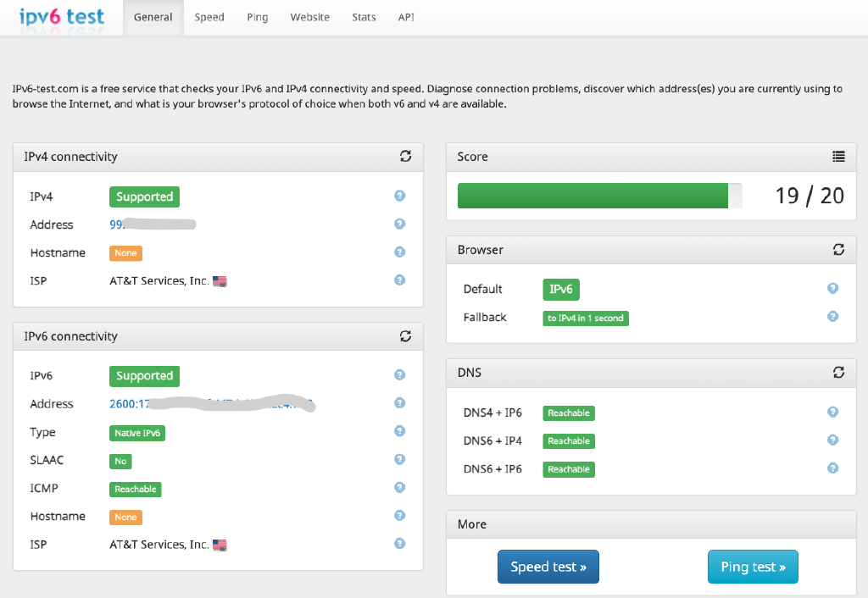Open the Ping tab
The image size is (868, 598).
pos(258,17)
